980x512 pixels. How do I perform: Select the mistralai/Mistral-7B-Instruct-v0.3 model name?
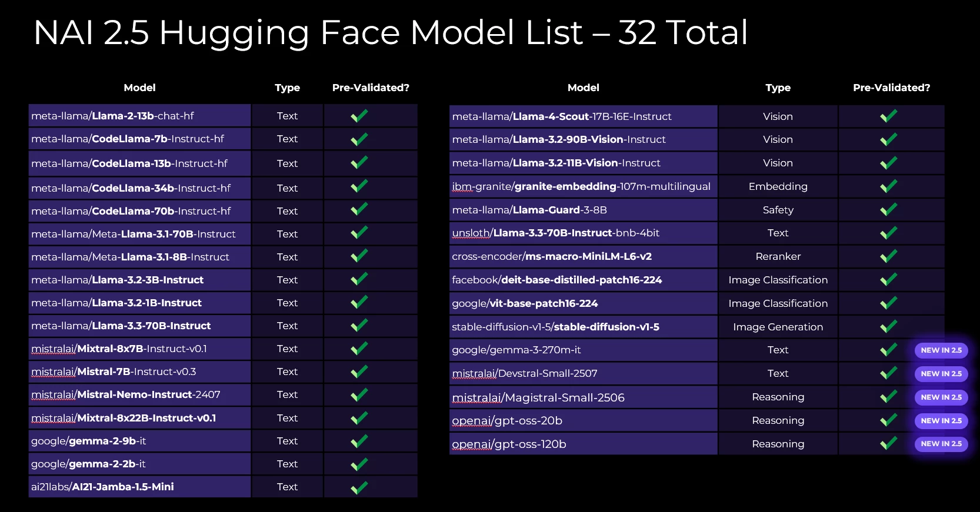click(x=114, y=372)
